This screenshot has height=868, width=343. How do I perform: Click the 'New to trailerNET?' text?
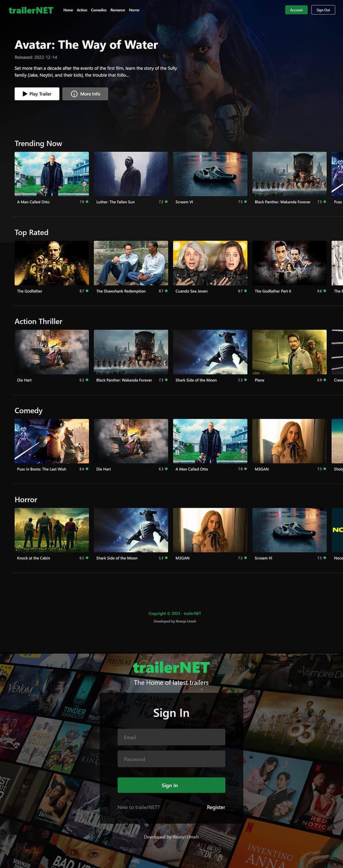coord(138,807)
